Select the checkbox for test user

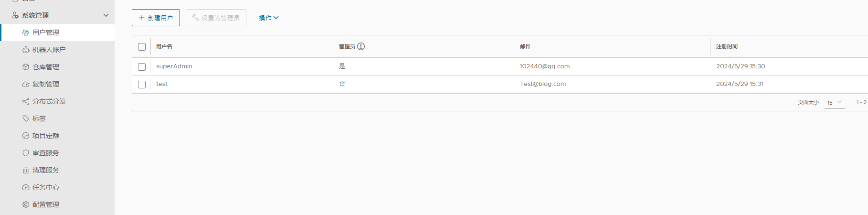(x=142, y=85)
